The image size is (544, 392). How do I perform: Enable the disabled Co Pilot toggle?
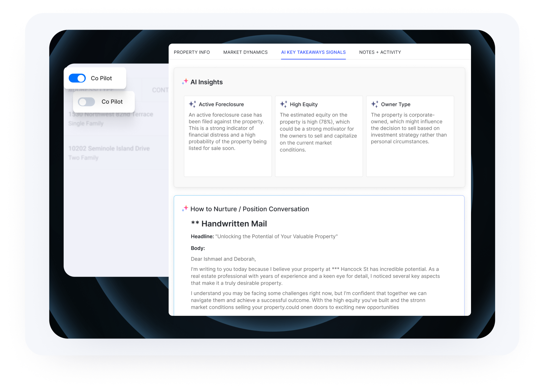(86, 102)
